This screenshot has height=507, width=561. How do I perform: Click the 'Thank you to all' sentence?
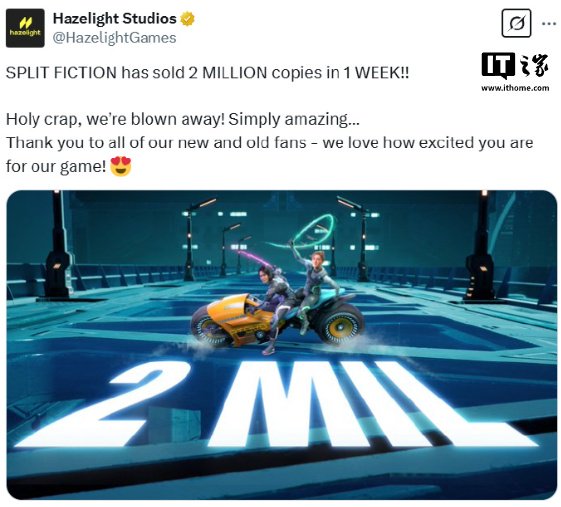pos(269,154)
